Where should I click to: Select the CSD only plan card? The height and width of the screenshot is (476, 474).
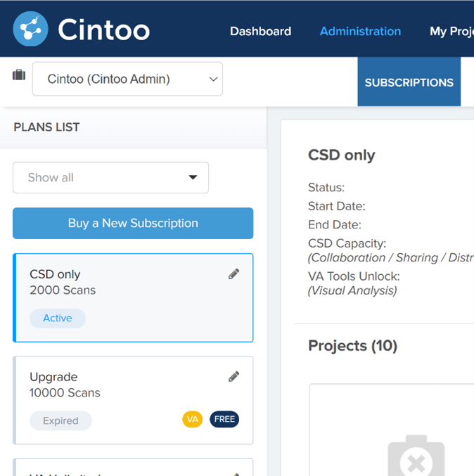pyautogui.click(x=133, y=298)
